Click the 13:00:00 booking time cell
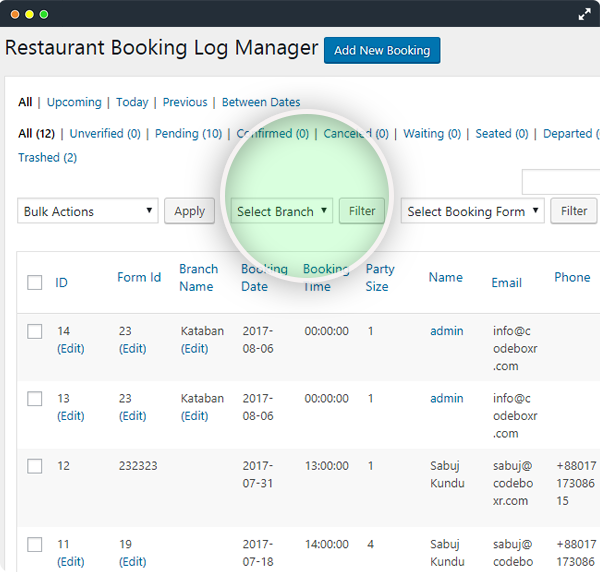 point(326,466)
